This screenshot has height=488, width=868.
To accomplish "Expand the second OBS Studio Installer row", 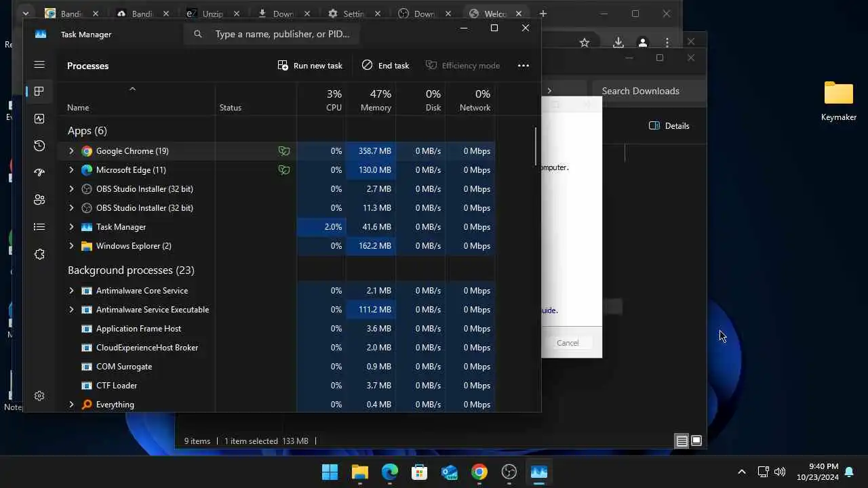I will (x=71, y=208).
